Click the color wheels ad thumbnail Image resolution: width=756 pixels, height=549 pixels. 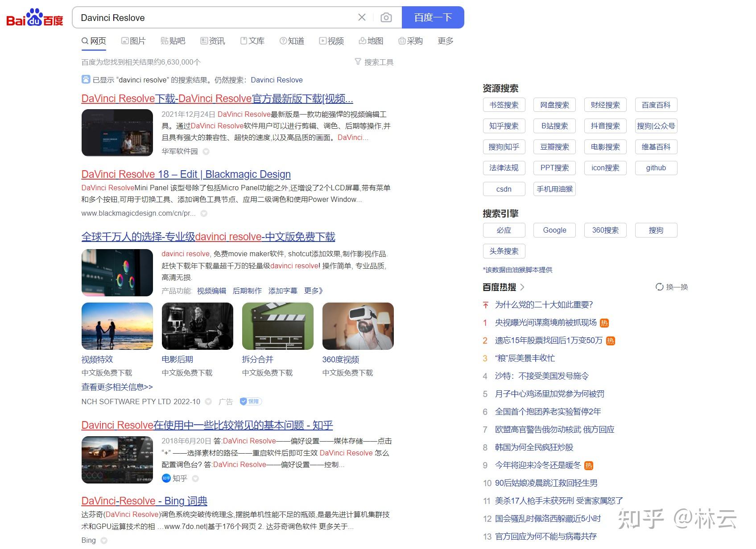click(x=117, y=273)
